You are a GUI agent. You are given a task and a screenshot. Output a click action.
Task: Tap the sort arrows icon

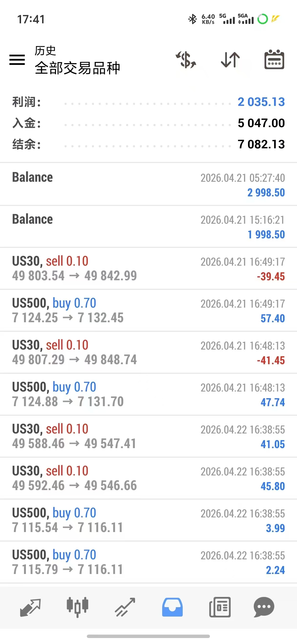point(230,60)
